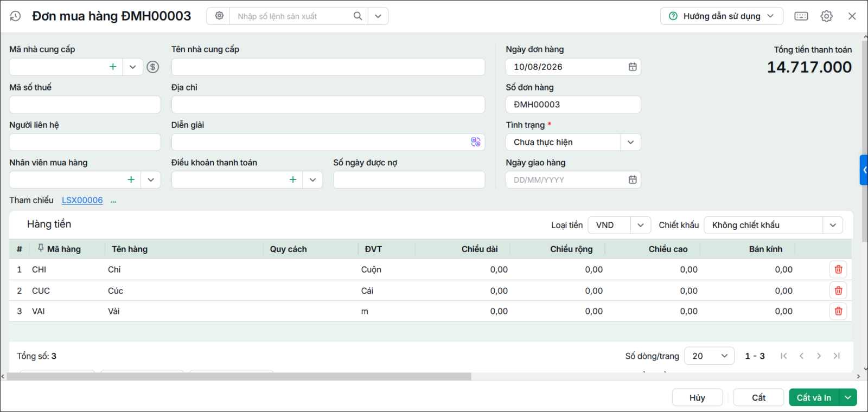
Task: Click item name Cúc in row 2
Action: 116,291
